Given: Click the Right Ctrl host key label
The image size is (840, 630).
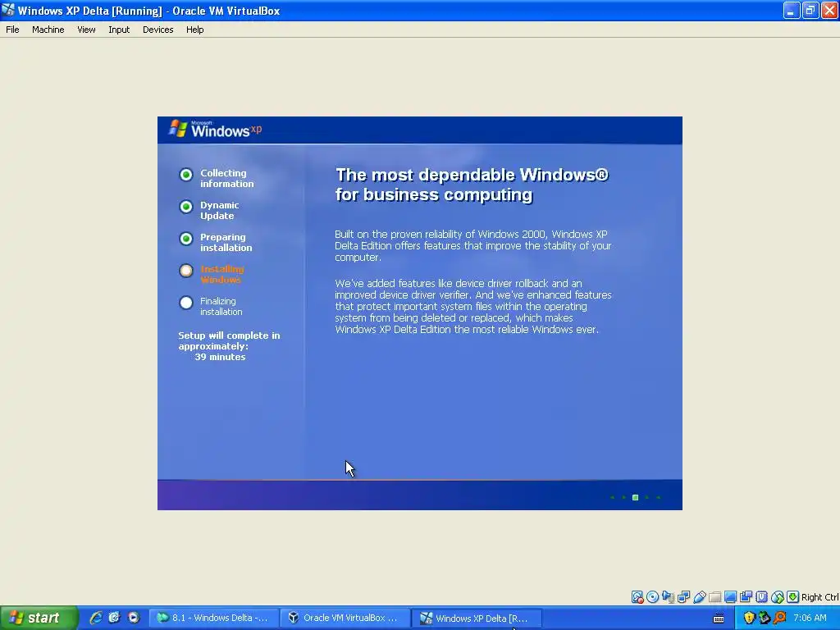Looking at the screenshot, I should click(820, 597).
